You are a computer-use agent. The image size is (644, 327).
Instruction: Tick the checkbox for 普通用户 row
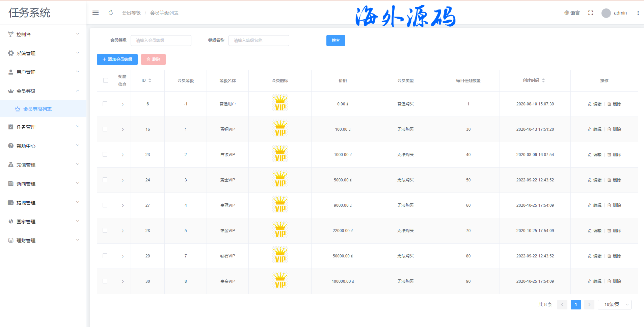105,104
